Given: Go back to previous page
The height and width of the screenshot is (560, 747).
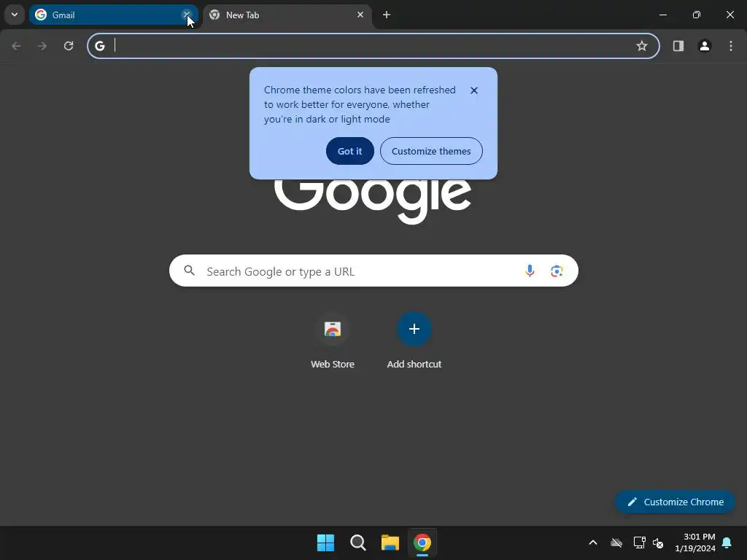Looking at the screenshot, I should (16, 46).
